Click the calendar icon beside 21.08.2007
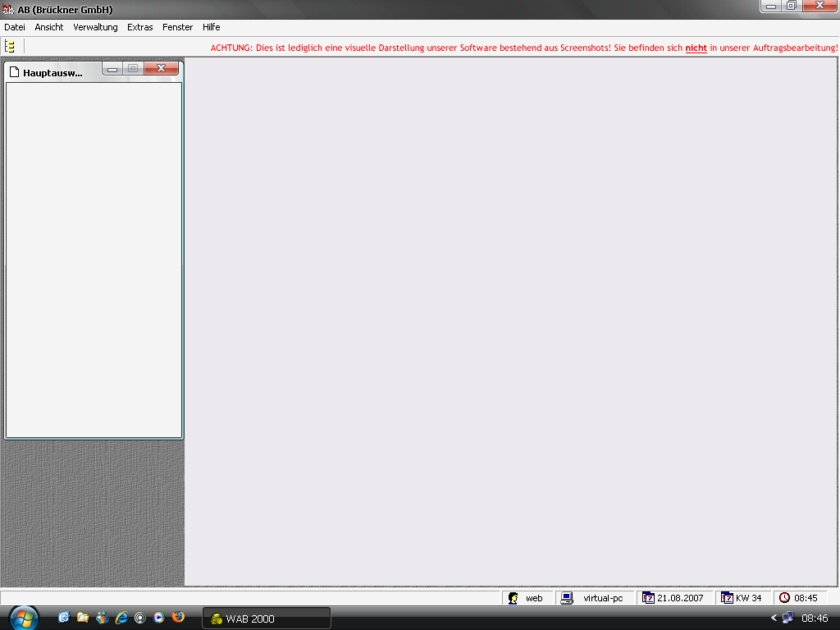 click(648, 598)
